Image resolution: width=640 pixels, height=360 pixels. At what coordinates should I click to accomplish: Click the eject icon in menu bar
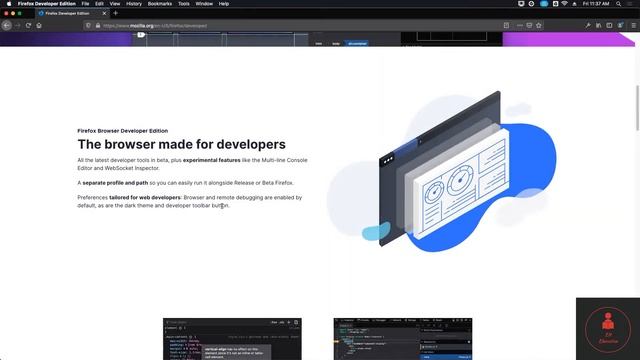pyautogui.click(x=575, y=4)
